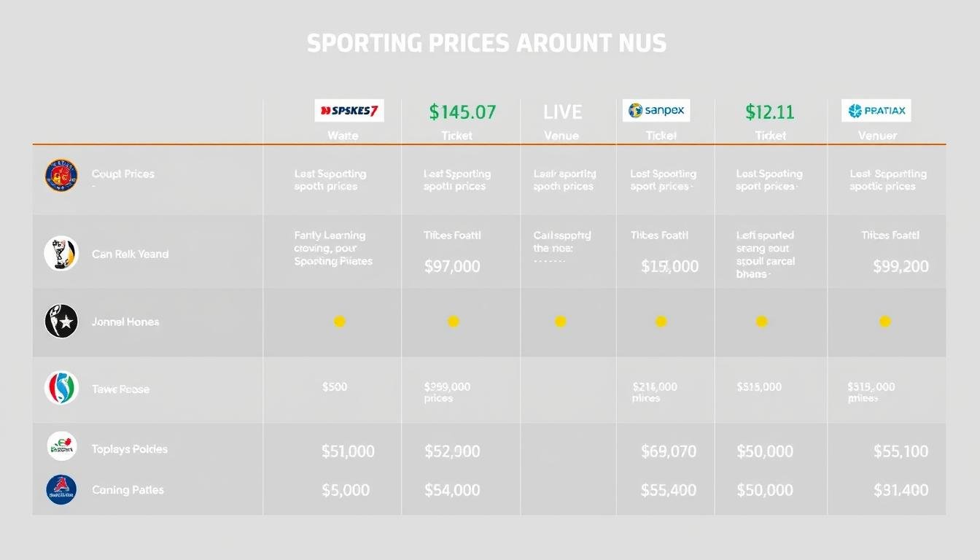Open the Tawe Rease row emblem
Viewport: 980px width, 560px height.
(61, 388)
